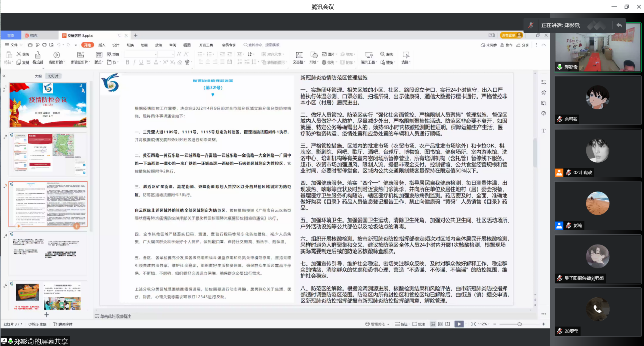This screenshot has width=644, height=346.
Task: Click the Cut (剪切) scissors icon
Action: click(x=19, y=54)
